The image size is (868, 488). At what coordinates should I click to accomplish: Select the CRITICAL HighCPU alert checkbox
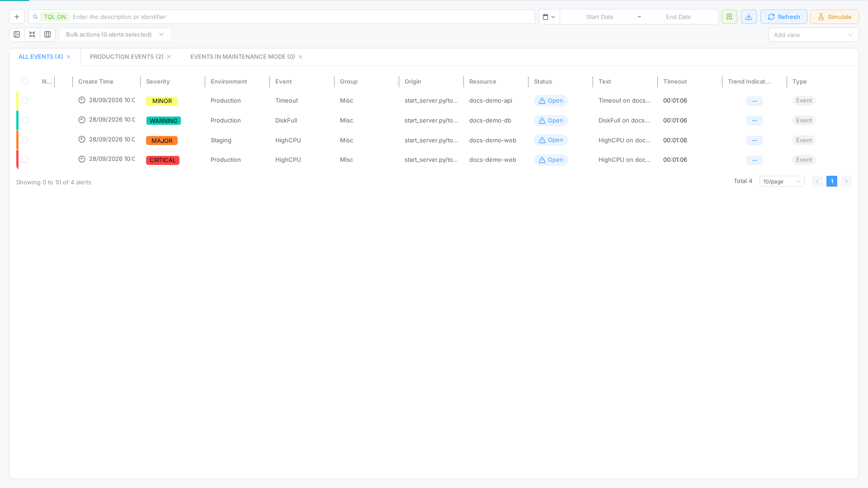(25, 160)
